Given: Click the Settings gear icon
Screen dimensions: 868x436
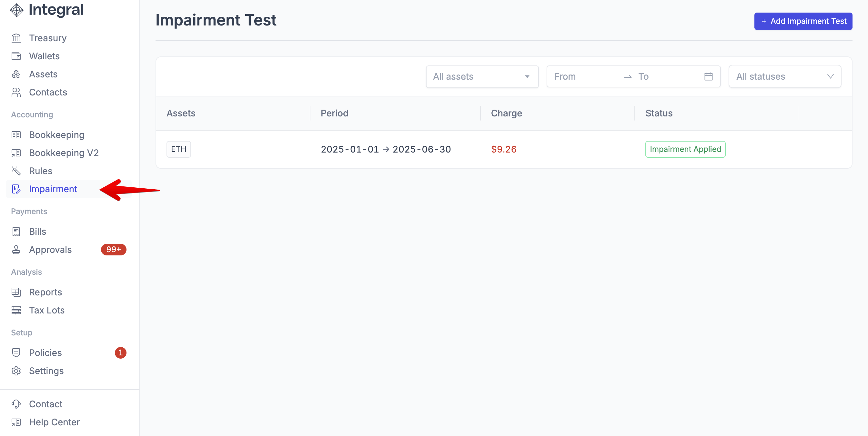Looking at the screenshot, I should [x=16, y=371].
